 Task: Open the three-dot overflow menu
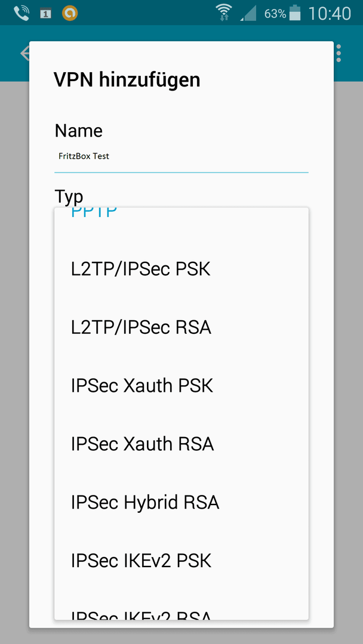click(339, 54)
